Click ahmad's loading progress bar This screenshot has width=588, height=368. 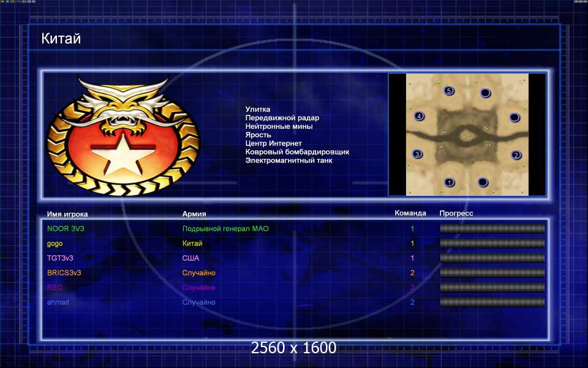pos(492,302)
